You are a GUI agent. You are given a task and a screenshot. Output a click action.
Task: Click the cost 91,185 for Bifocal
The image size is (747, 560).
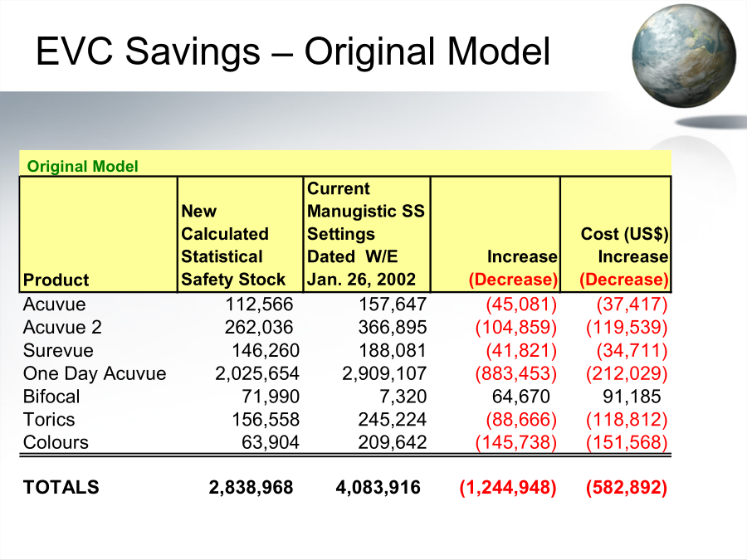pos(632,397)
